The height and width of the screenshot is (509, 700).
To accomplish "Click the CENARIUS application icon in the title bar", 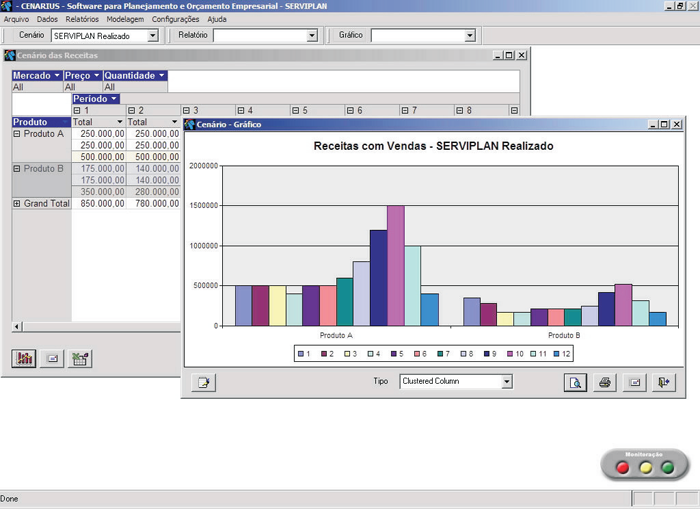I will [6, 6].
